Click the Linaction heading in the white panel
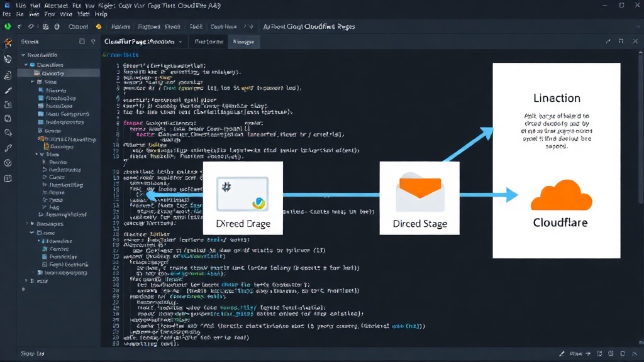This screenshot has width=644, height=362. click(x=557, y=98)
